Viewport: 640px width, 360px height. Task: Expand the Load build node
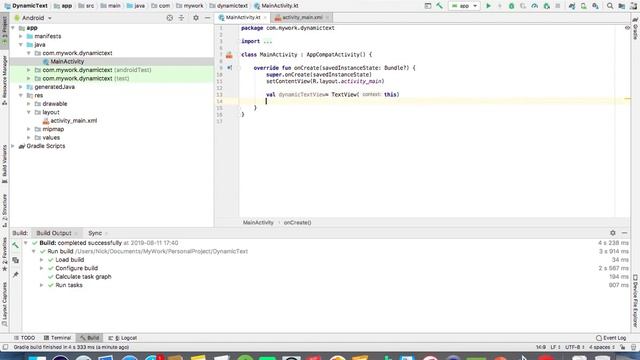click(42, 260)
